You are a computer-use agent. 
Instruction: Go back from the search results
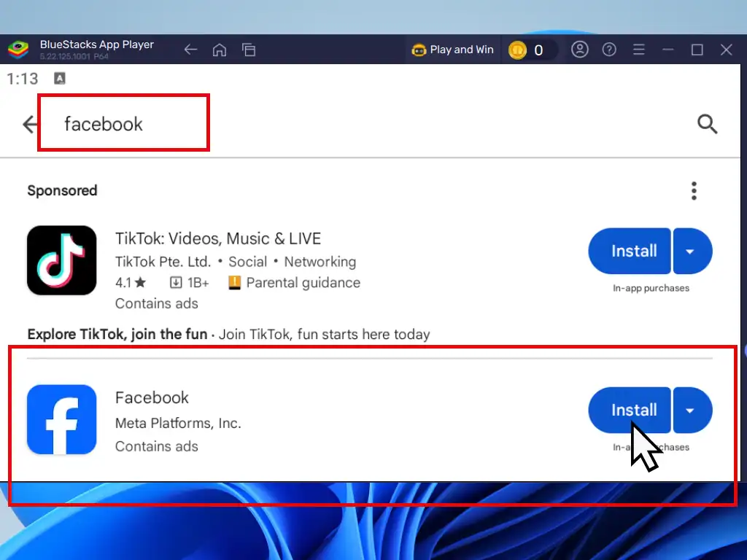tap(31, 125)
